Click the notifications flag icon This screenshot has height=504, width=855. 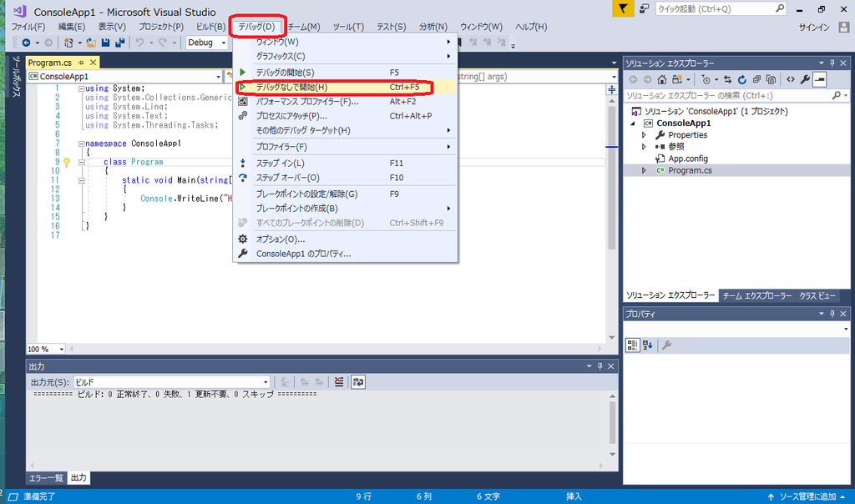pos(623,8)
